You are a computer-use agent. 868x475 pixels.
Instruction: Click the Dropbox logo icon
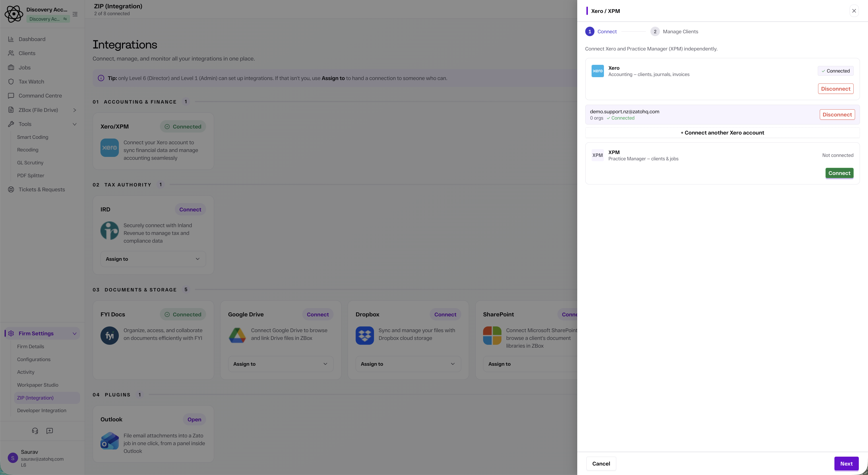pos(365,335)
